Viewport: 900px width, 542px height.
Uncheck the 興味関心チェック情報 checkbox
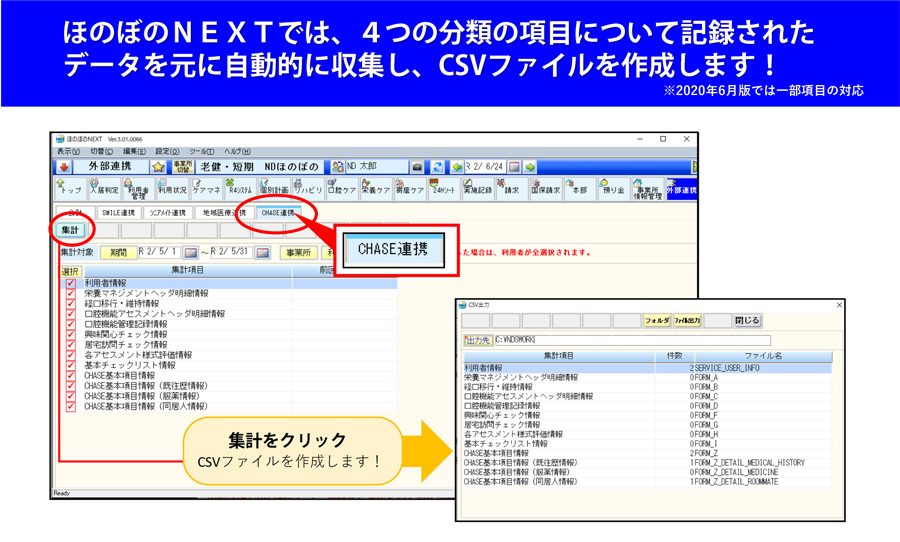(x=71, y=335)
